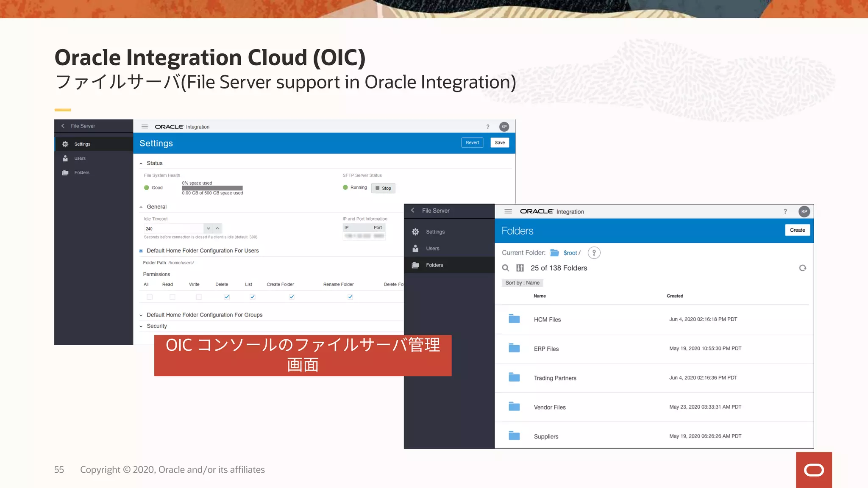Screen dimensions: 868x488
Task: Click the 'Suppliers' folder name
Action: 546,436
